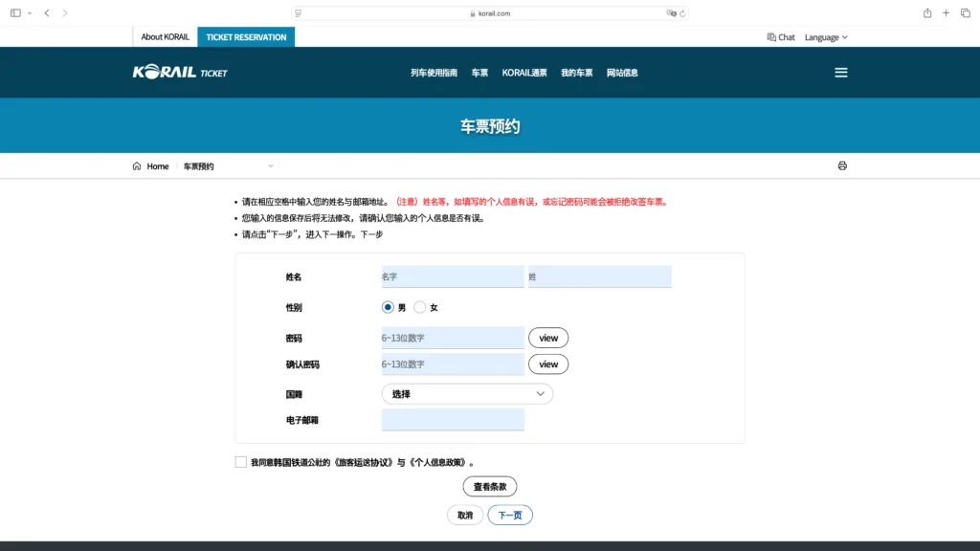Click the red (注意) warning text
This screenshot has height=551, width=980.
532,202
